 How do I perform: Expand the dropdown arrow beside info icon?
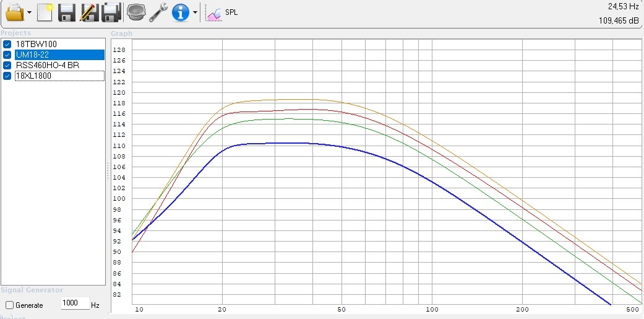click(x=195, y=12)
